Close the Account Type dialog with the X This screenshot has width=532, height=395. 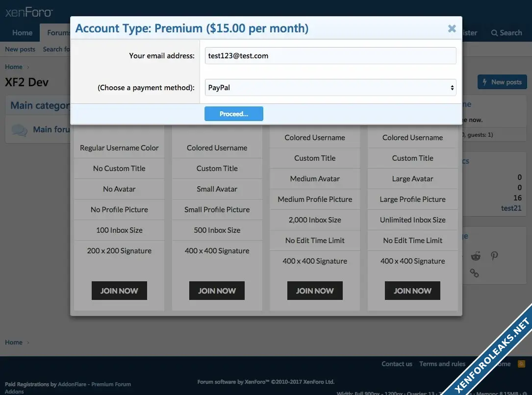coord(452,28)
